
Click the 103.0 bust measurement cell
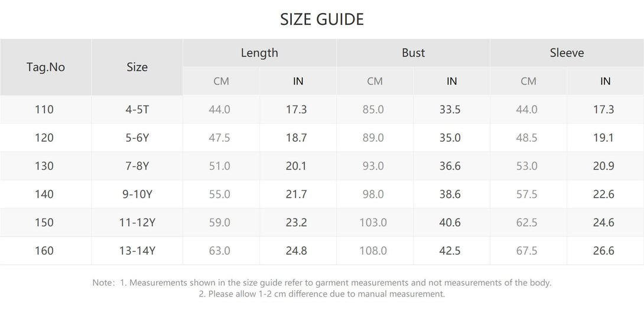click(x=373, y=223)
